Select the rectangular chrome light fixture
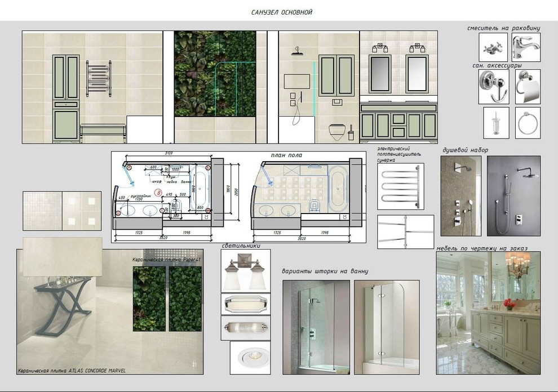 point(246,304)
